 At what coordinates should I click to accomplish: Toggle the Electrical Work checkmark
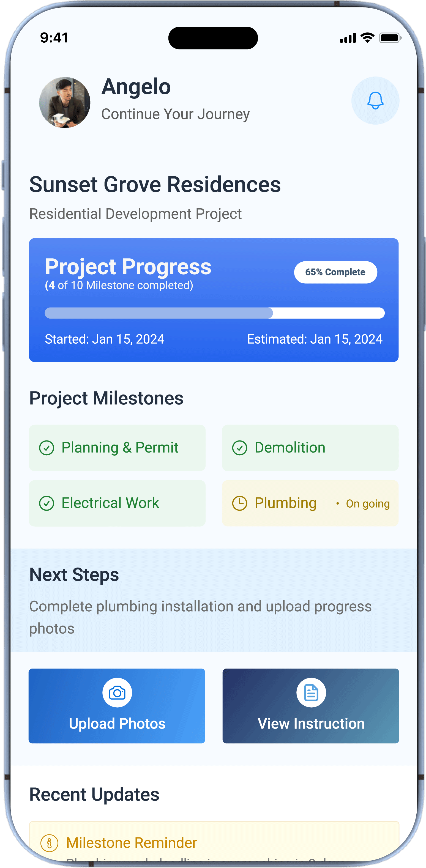point(47,503)
